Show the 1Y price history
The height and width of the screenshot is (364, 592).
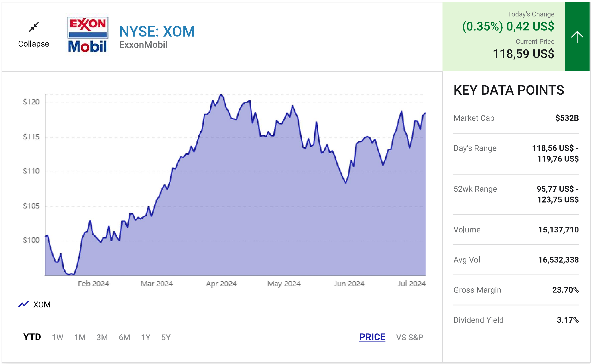pos(145,337)
